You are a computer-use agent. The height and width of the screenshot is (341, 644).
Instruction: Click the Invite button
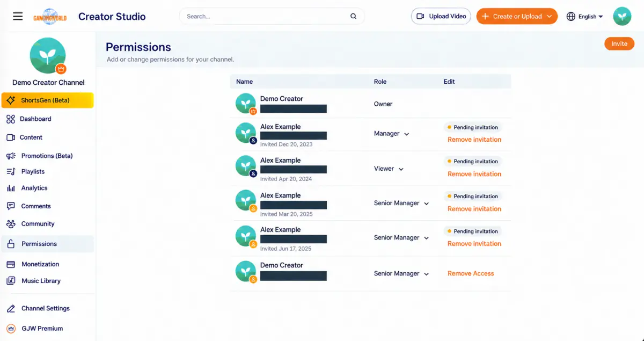point(619,44)
